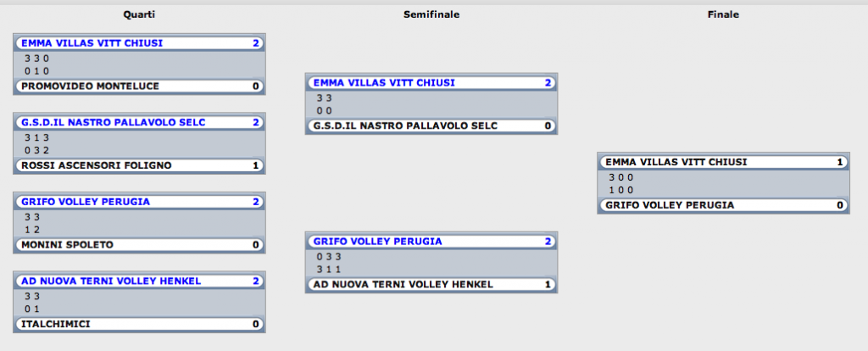Open GRIFO VOLLEY PERUGIA semifinal entry
Viewport: 868px width, 351px height.
pyautogui.click(x=431, y=242)
